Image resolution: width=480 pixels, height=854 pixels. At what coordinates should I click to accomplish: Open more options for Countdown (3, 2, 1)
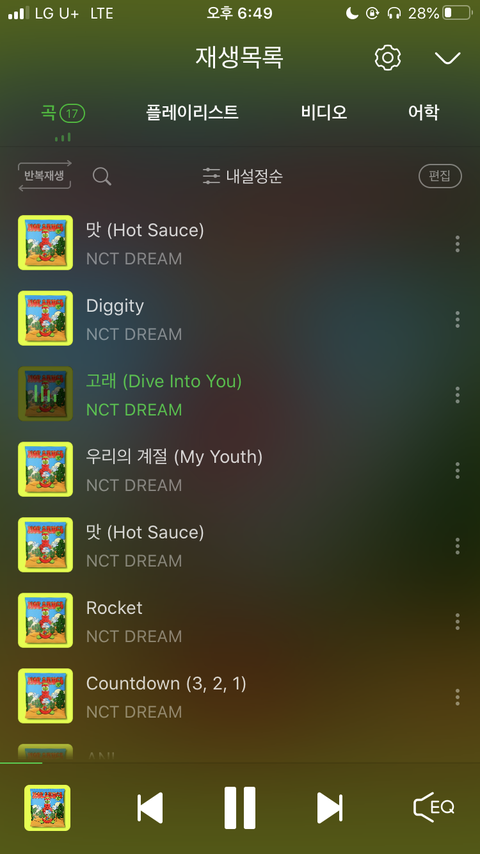[x=457, y=697]
